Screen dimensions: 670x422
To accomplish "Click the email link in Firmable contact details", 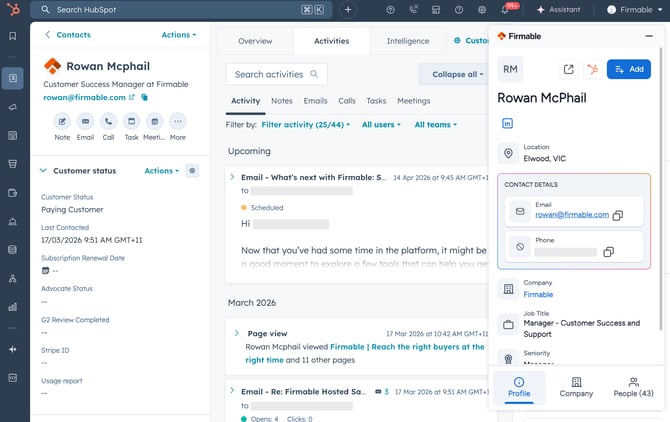I will click(x=572, y=215).
